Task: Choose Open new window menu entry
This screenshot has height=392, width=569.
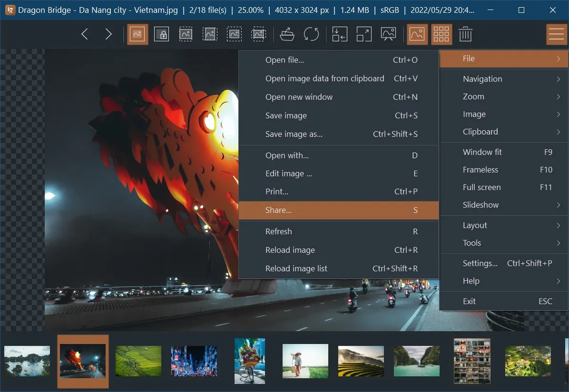Action: 339,97
